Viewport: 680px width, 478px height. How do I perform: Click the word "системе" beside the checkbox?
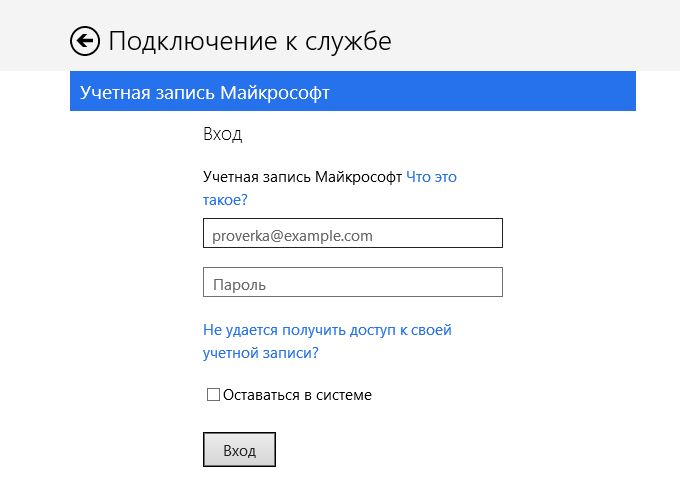(x=344, y=395)
